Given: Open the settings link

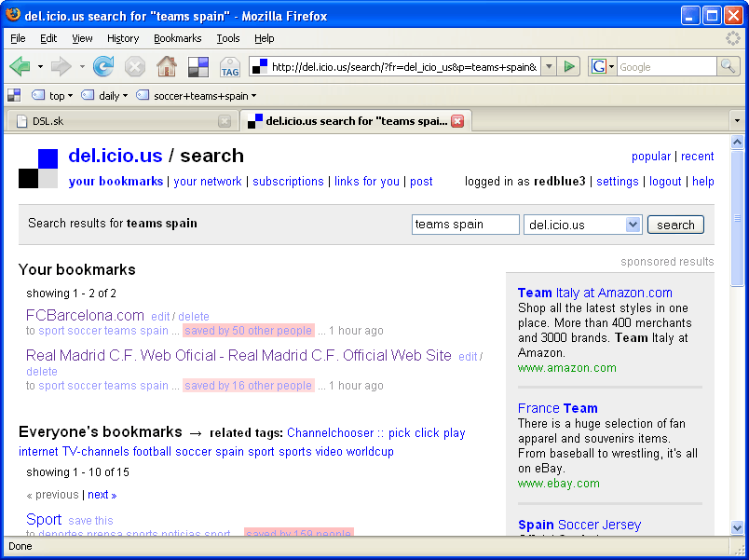Looking at the screenshot, I should point(617,181).
